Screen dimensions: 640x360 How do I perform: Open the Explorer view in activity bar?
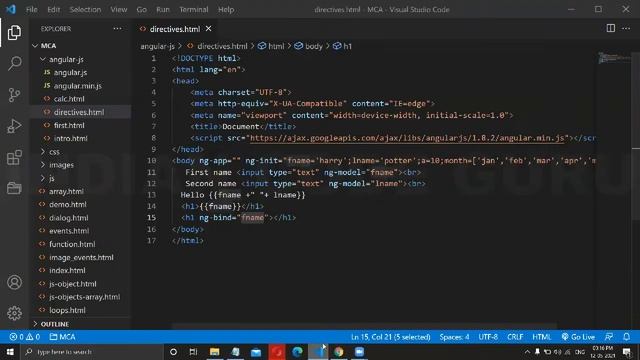[x=14, y=33]
